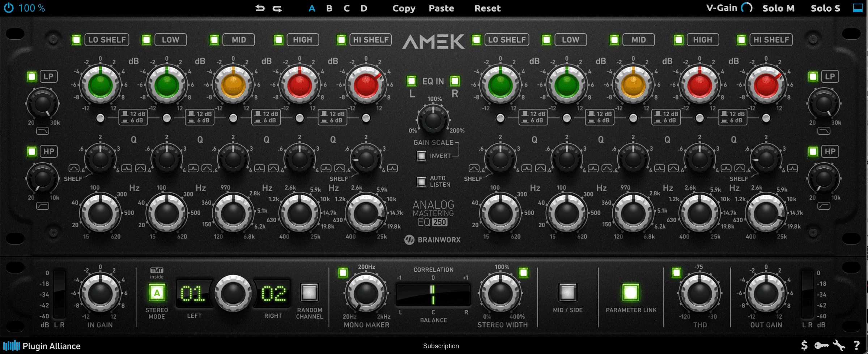The width and height of the screenshot is (868, 354).
Task: Click the 100 % scale text
Action: (32, 8)
